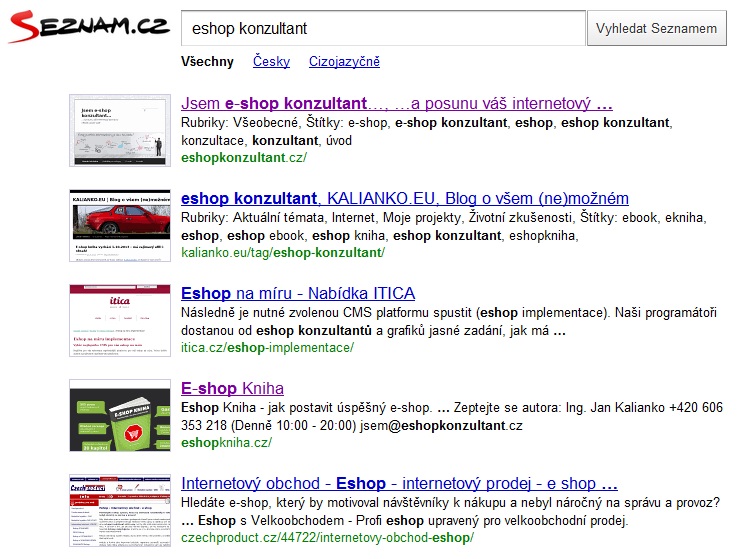741x559 pixels.
Task: Switch to the Cizojazyčně filter
Action: (x=344, y=61)
